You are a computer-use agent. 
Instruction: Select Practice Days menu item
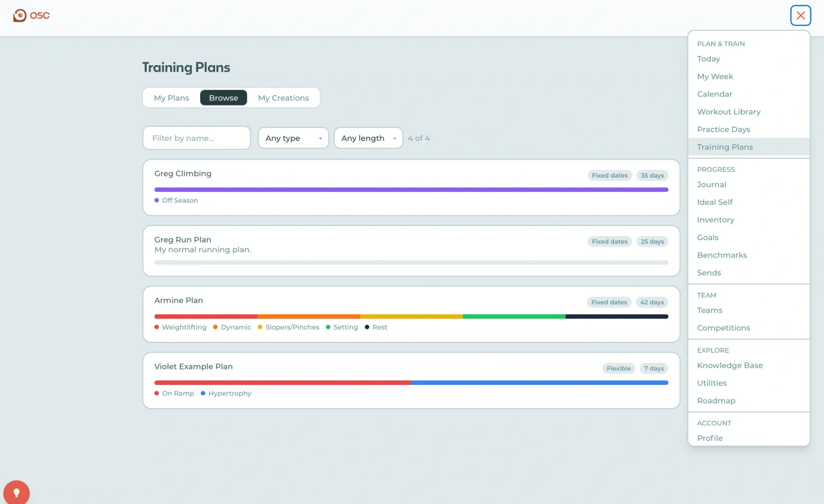click(749, 129)
